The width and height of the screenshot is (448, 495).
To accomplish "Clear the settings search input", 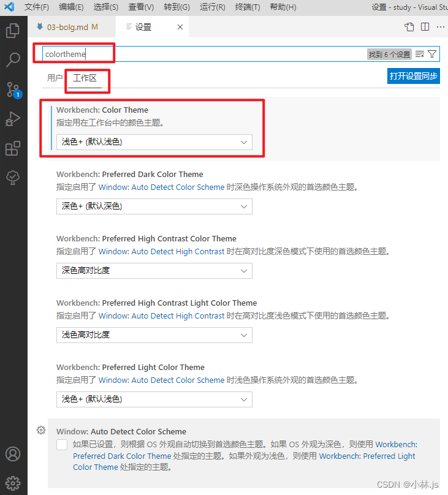I will click(x=420, y=55).
